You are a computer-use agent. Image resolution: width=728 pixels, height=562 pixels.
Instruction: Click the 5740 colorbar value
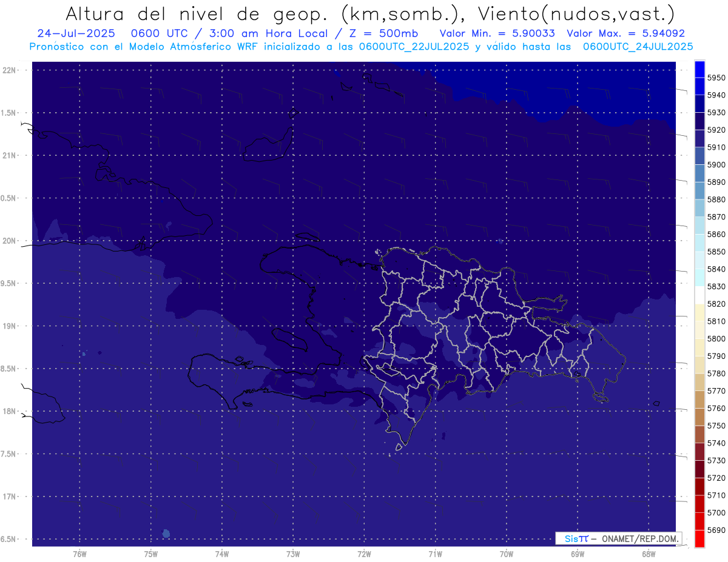point(716,443)
